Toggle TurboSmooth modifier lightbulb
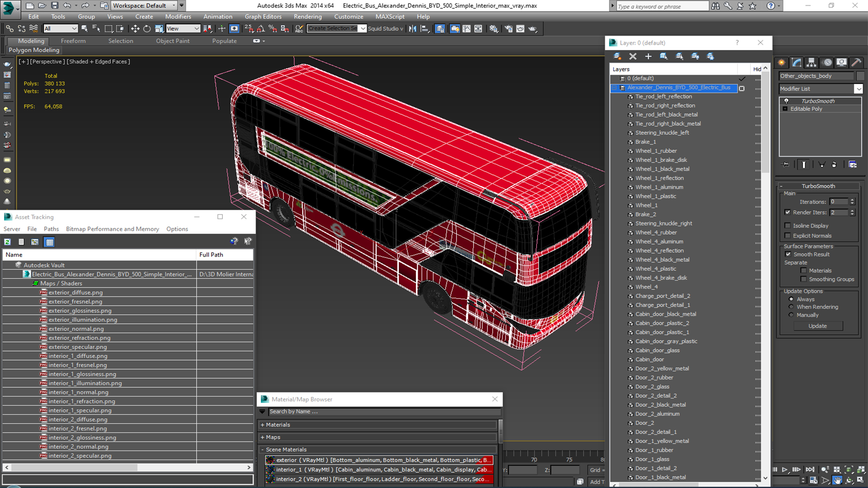 click(x=786, y=101)
